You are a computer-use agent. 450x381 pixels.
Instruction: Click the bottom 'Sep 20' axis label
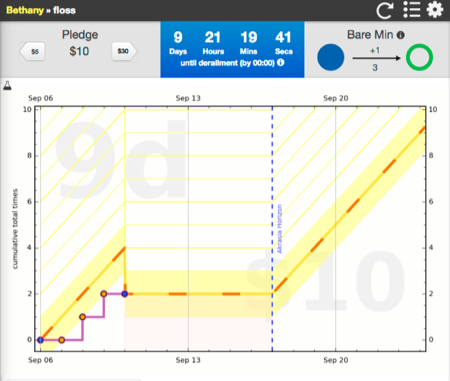point(336,360)
